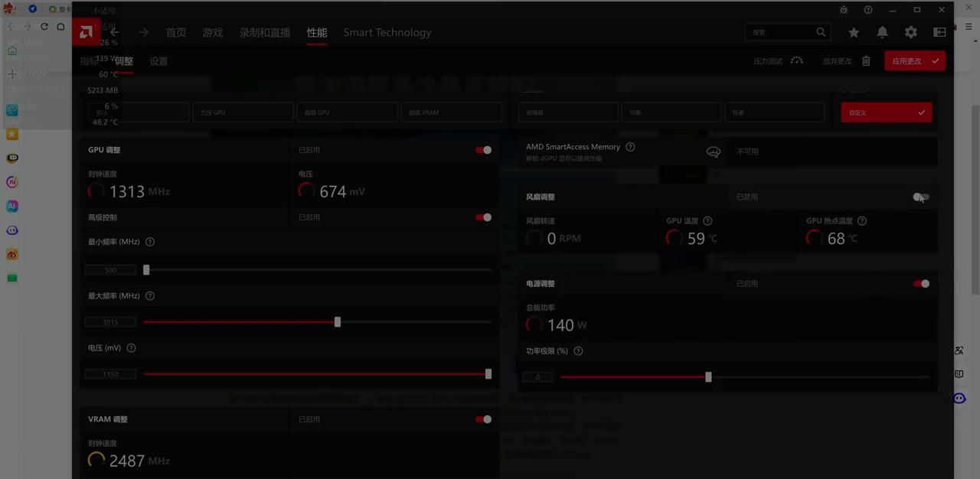Open favorites via the star icon
Viewport: 980px width, 479px height.
click(854, 32)
